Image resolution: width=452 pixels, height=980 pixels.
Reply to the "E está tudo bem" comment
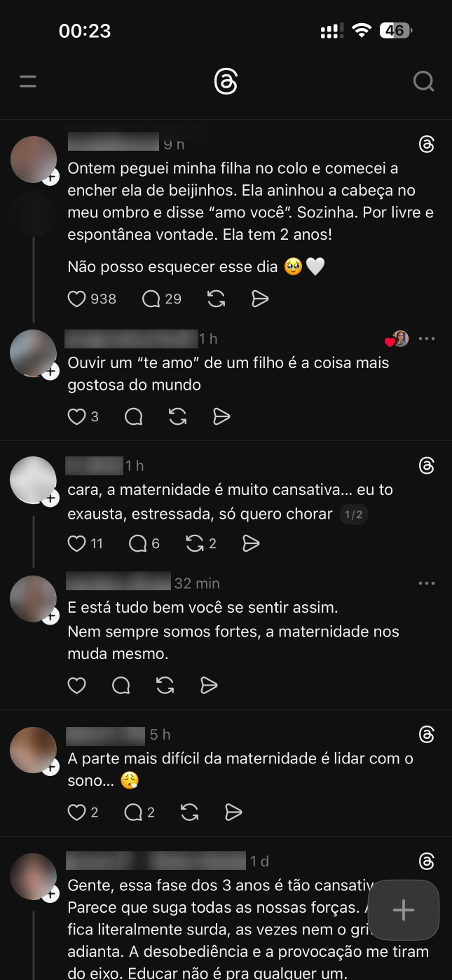[121, 685]
